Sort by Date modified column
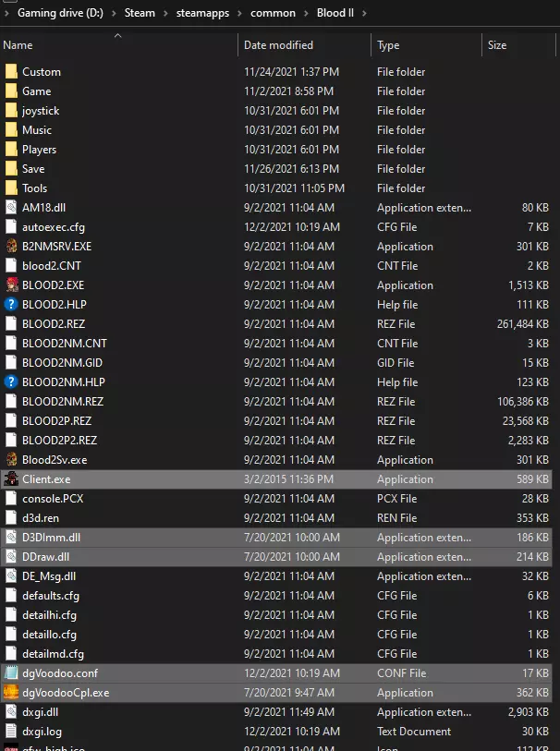560x751 pixels. 304,45
